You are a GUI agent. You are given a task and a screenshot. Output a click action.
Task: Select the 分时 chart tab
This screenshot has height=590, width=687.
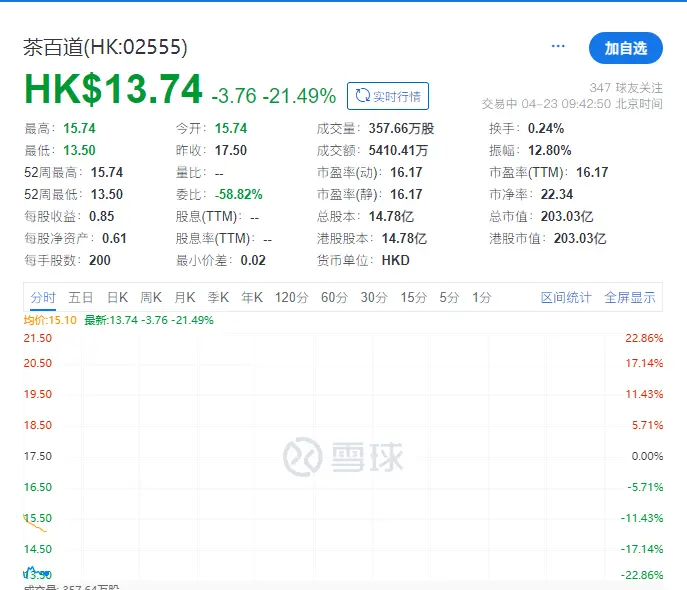(x=43, y=298)
